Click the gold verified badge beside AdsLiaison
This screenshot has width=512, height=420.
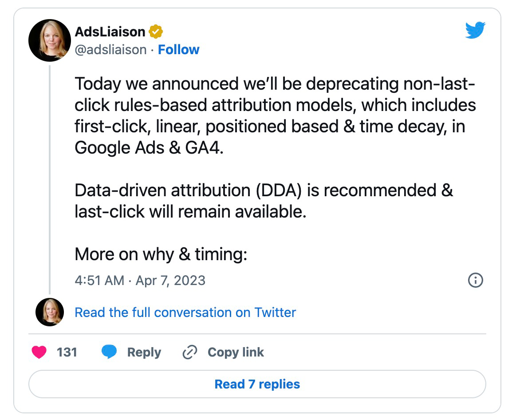pyautogui.click(x=156, y=32)
